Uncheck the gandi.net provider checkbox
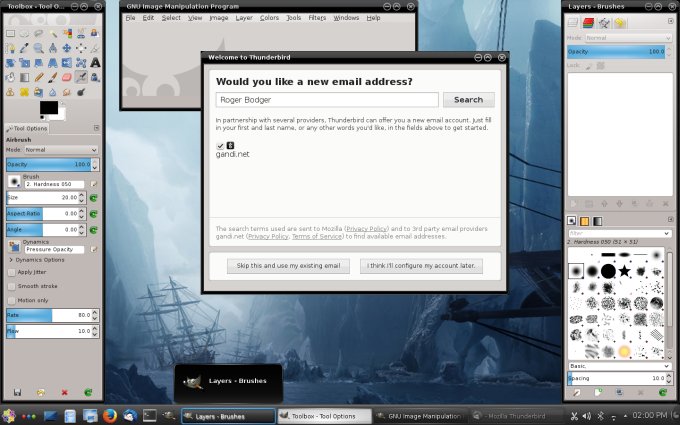The height and width of the screenshot is (425, 680). [220, 146]
